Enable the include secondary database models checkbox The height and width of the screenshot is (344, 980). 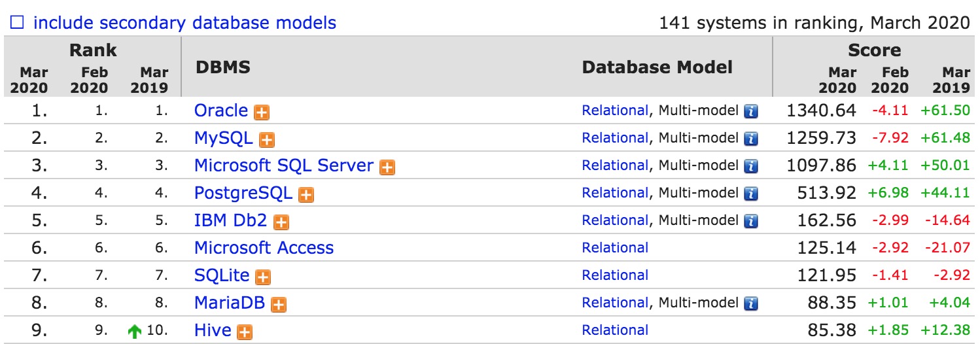click(17, 24)
